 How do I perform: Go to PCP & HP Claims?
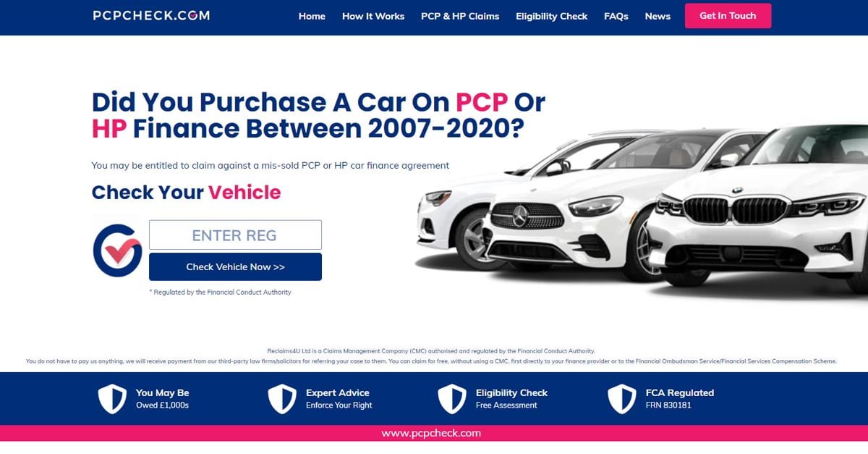(460, 16)
